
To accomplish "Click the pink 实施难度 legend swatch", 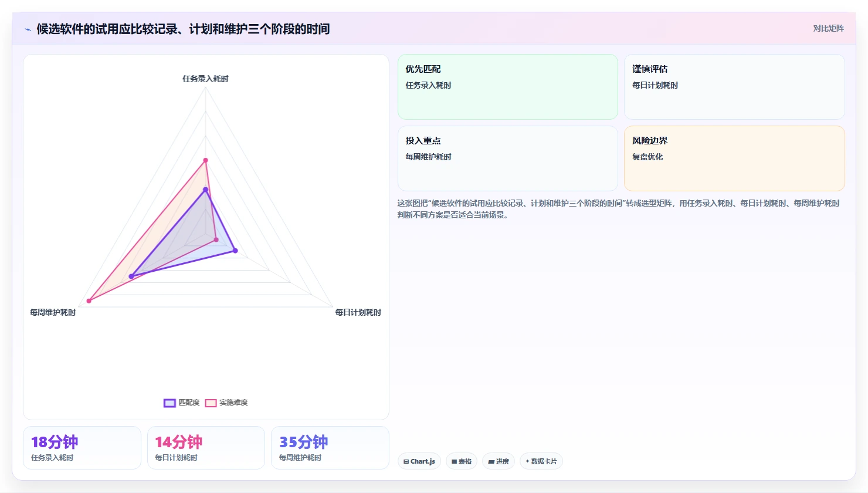I will (x=211, y=403).
